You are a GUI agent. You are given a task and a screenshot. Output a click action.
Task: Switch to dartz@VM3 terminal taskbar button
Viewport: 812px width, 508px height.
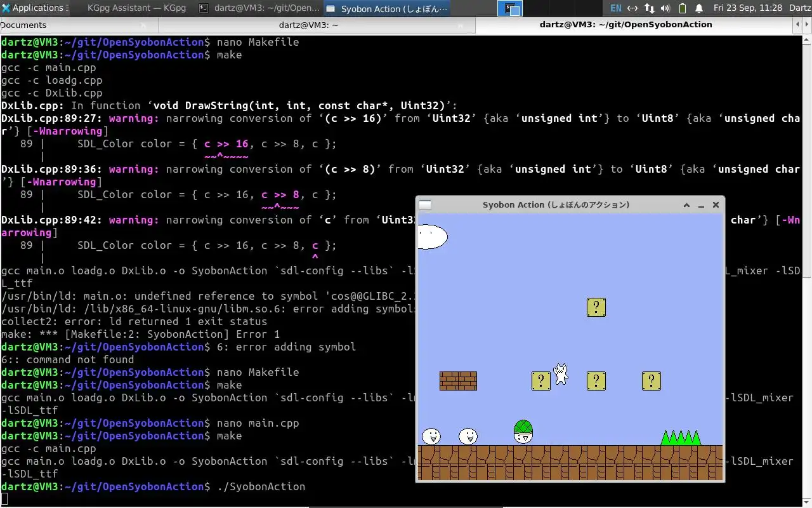259,8
